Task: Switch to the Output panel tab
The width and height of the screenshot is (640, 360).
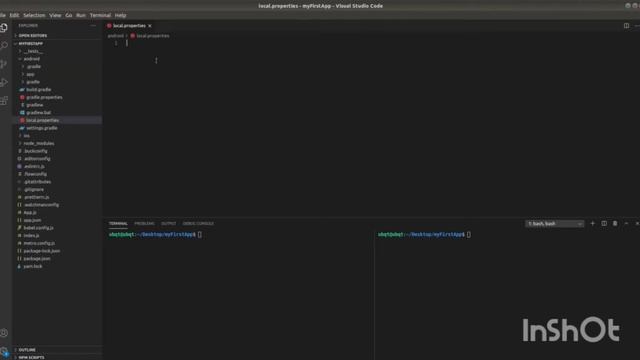Action: click(169, 224)
